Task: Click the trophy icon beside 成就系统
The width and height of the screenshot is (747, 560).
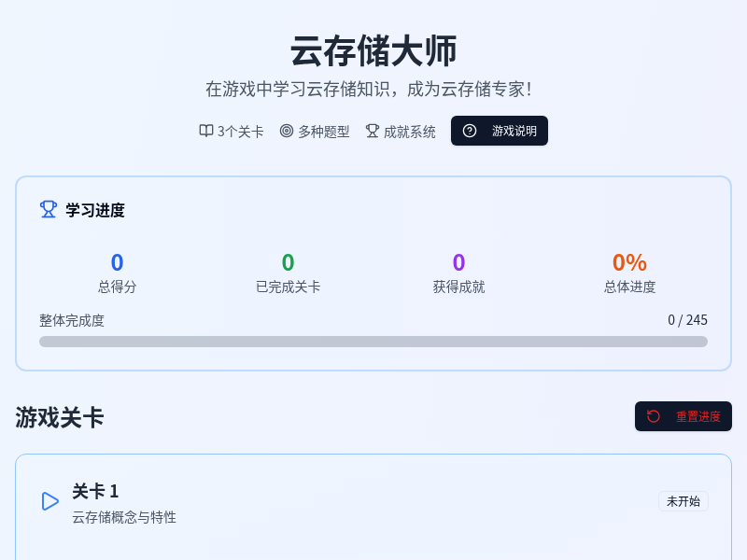Action: tap(371, 131)
